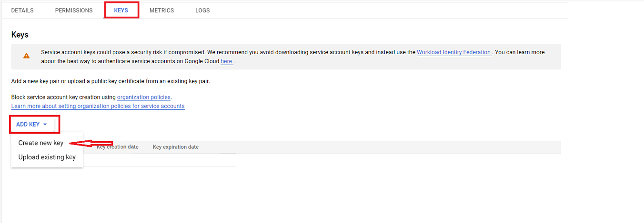Click the security risk warning message text
Viewport: 644px width, 223px height.
click(x=293, y=57)
